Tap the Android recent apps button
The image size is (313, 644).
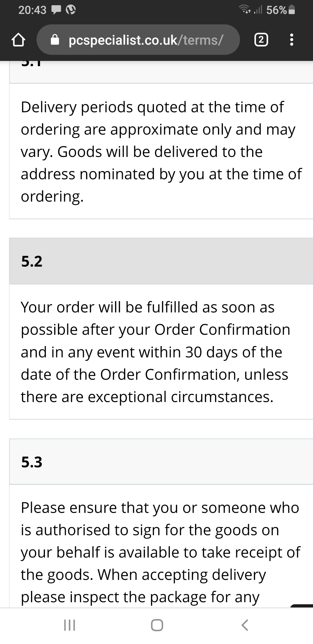tap(70, 625)
